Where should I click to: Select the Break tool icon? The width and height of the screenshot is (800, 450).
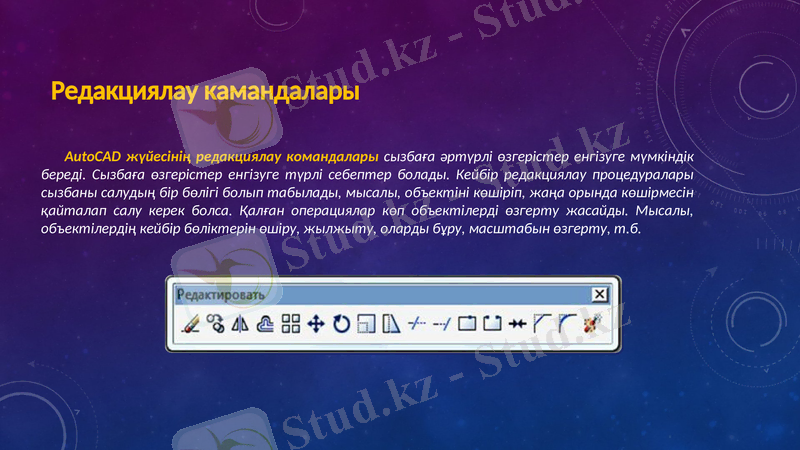click(x=492, y=323)
